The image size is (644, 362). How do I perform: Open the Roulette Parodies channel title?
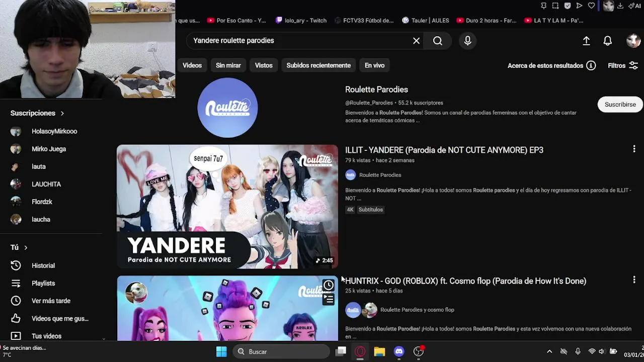(x=376, y=89)
